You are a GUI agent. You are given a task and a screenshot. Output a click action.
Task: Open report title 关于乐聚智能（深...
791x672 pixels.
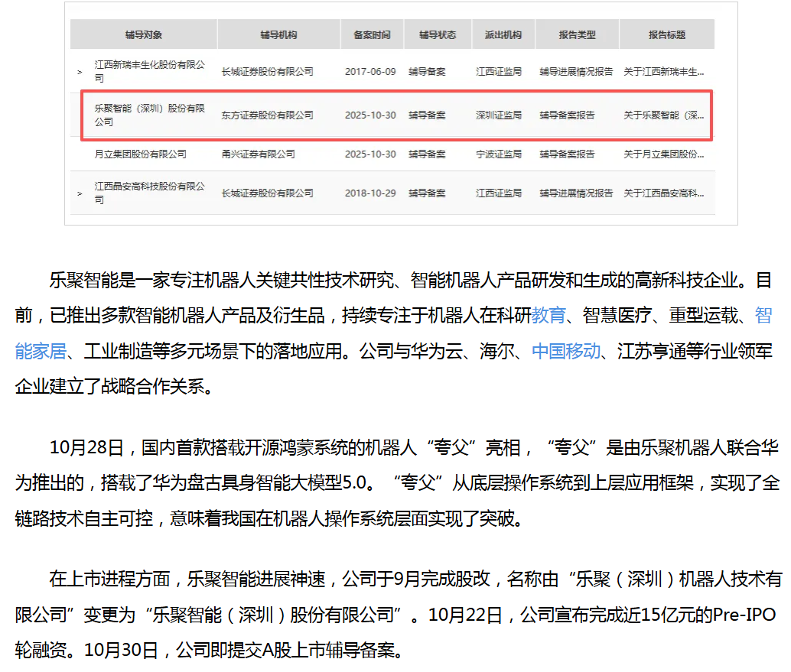tap(664, 115)
